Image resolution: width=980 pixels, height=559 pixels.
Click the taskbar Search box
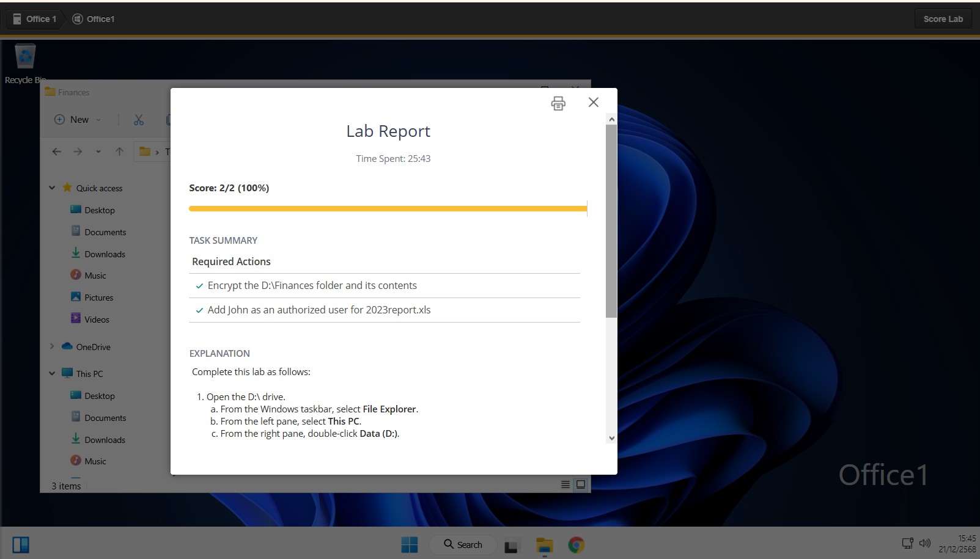pyautogui.click(x=463, y=544)
